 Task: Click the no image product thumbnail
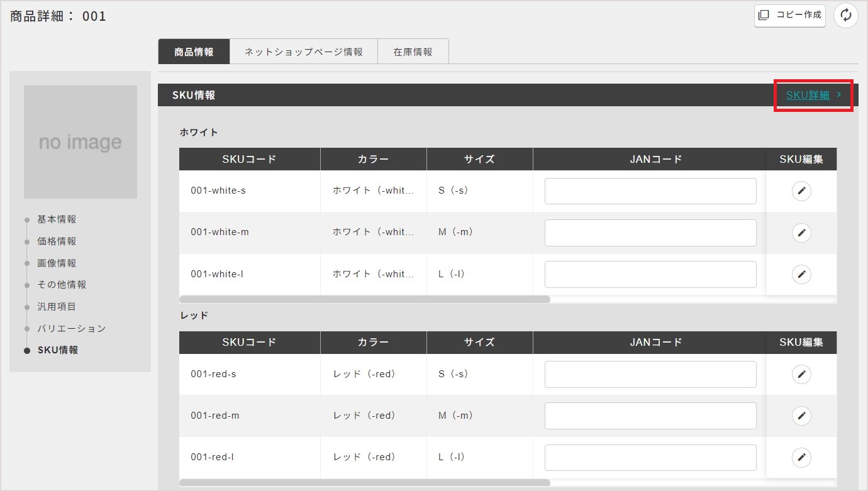point(81,142)
